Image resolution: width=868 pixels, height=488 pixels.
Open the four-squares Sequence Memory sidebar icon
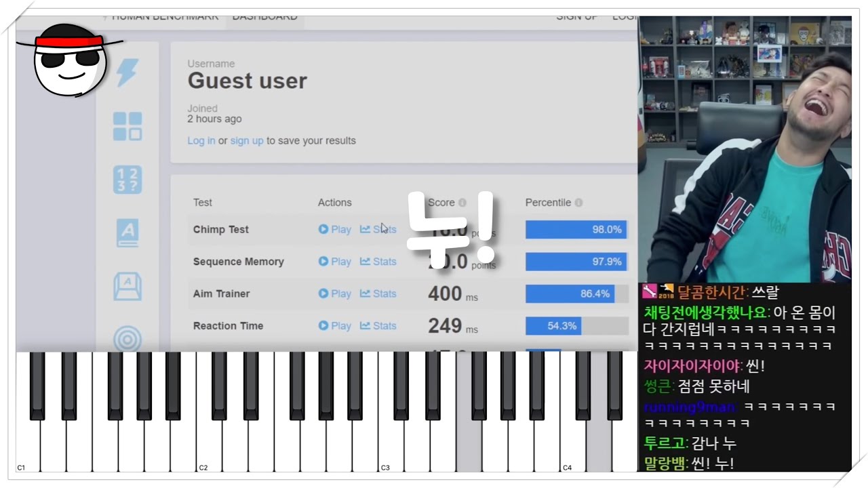point(127,126)
